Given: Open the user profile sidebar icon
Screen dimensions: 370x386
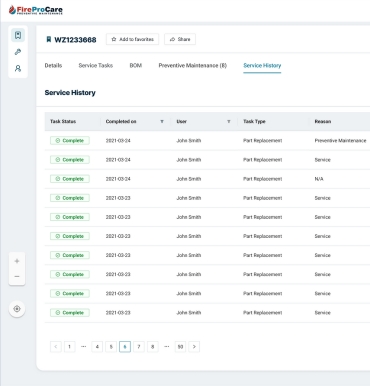Looking at the screenshot, I should pyautogui.click(x=18, y=68).
